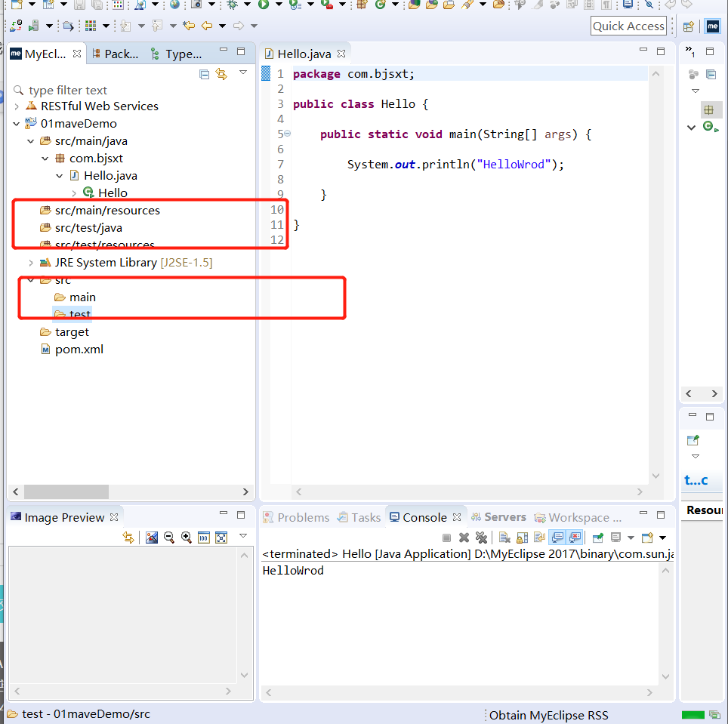The height and width of the screenshot is (724, 728).
Task: Click the 100% actual size icon
Action: (x=204, y=538)
